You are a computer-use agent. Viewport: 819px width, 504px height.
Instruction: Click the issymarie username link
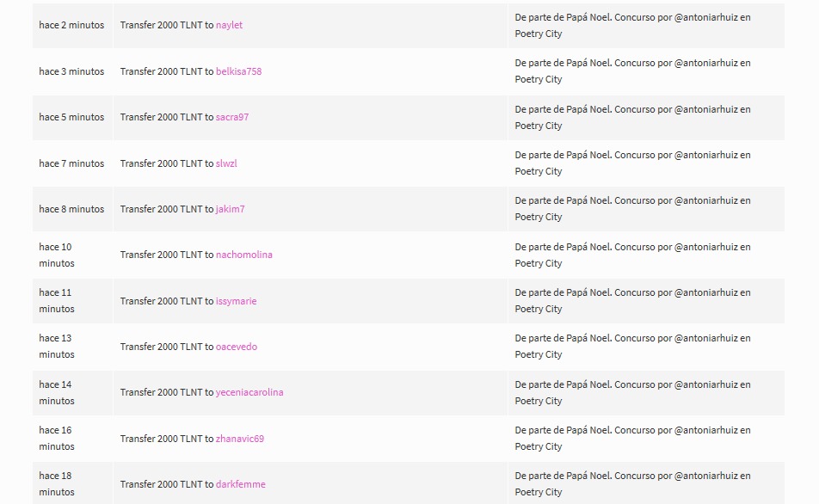(236, 301)
